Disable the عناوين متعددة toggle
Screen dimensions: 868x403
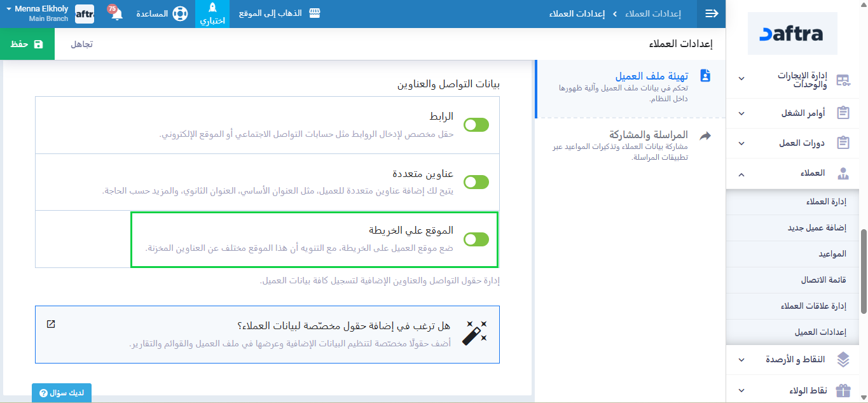(476, 182)
